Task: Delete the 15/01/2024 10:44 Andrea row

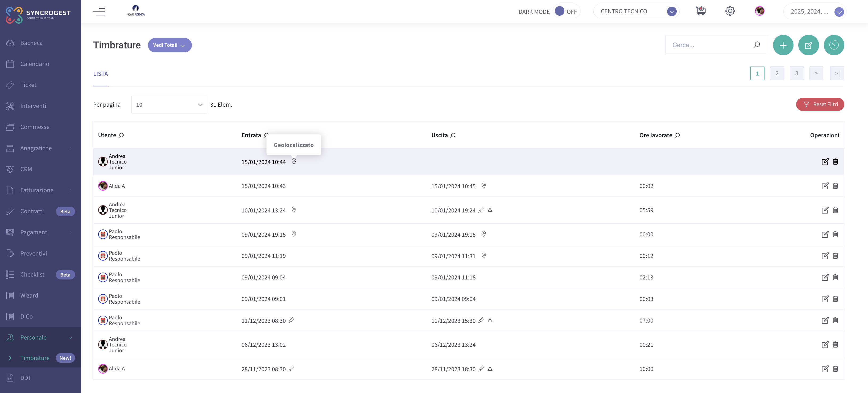Action: pos(835,162)
